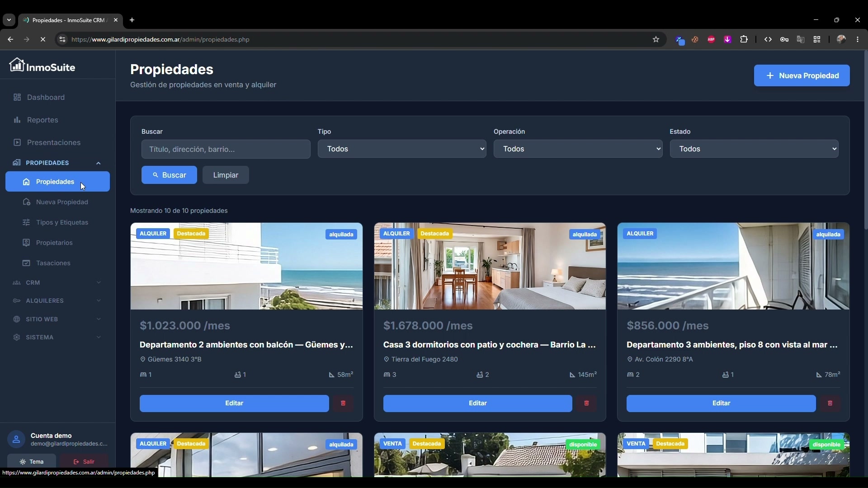
Task: Expand the ALQUILERES sidebar section
Action: click(57, 301)
